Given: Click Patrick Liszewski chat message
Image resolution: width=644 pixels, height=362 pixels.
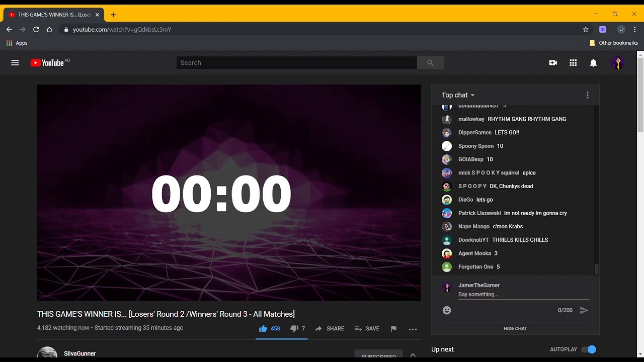Looking at the screenshot, I should coord(535,213).
